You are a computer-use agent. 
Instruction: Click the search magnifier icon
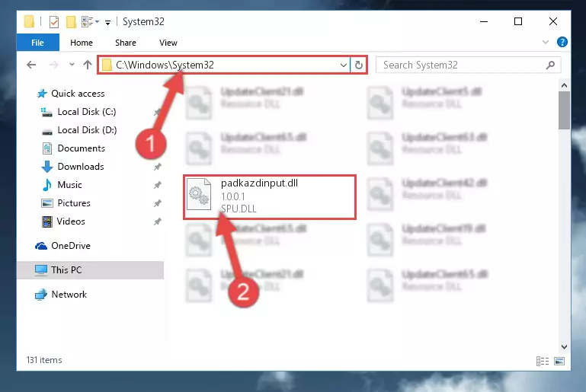(550, 65)
